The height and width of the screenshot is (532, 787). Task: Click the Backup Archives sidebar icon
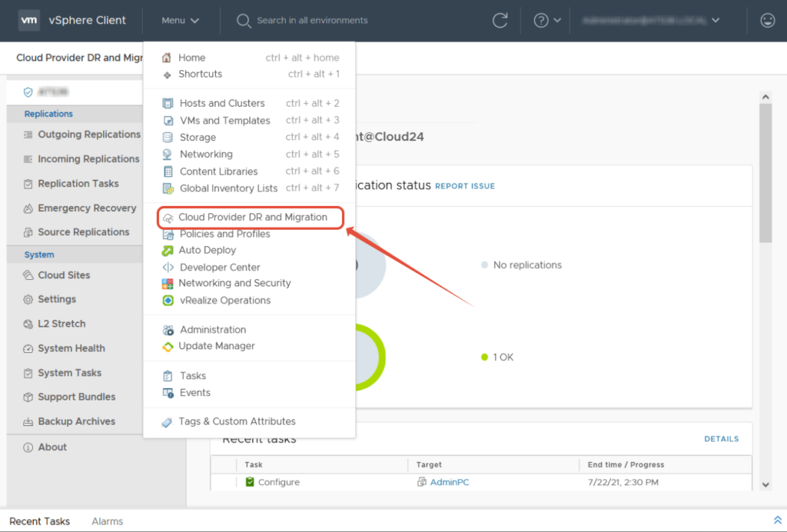tap(28, 421)
